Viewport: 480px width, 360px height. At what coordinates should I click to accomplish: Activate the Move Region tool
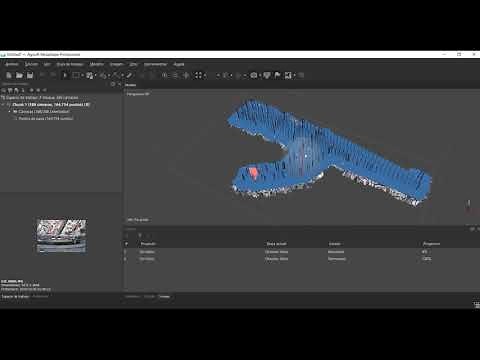click(x=89, y=75)
